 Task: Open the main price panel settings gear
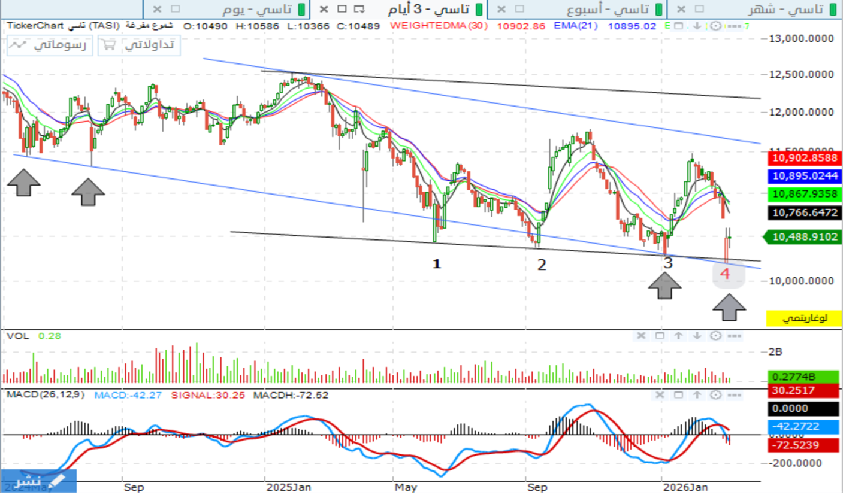(x=715, y=26)
